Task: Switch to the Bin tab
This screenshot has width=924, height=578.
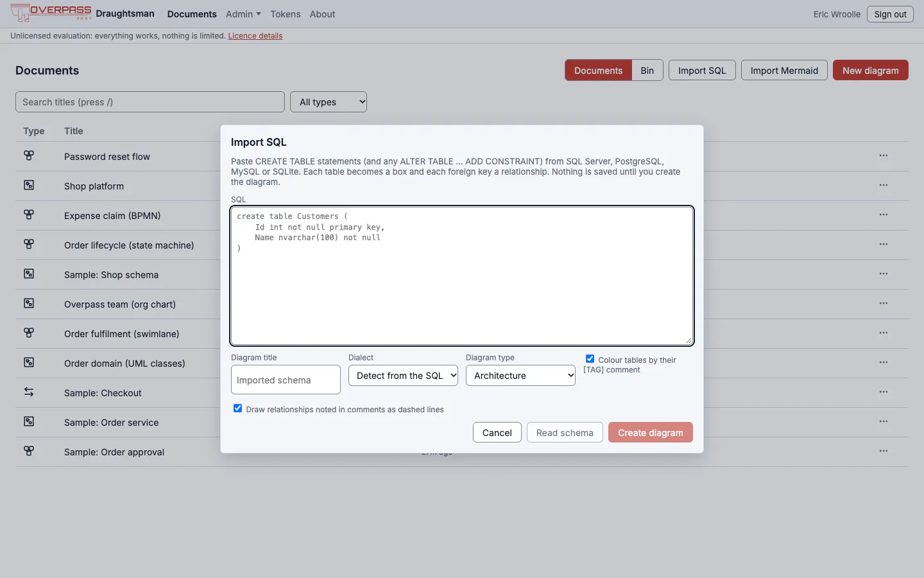Action: (x=647, y=71)
